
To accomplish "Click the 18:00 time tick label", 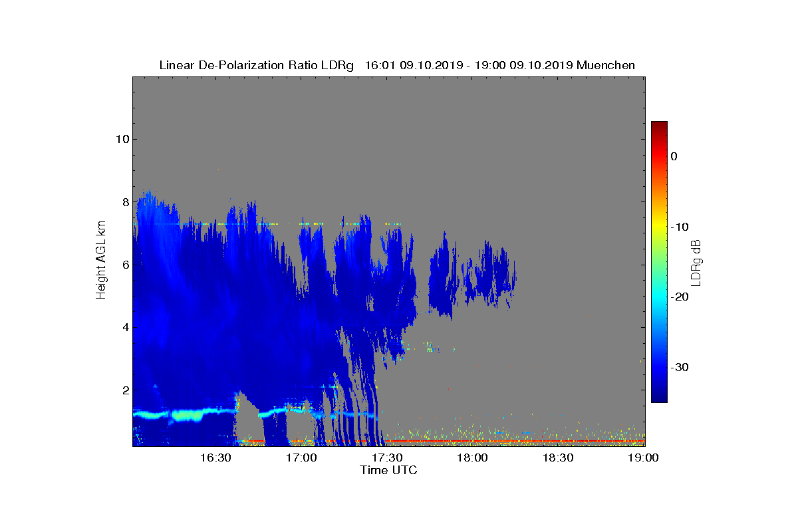I will (473, 458).
